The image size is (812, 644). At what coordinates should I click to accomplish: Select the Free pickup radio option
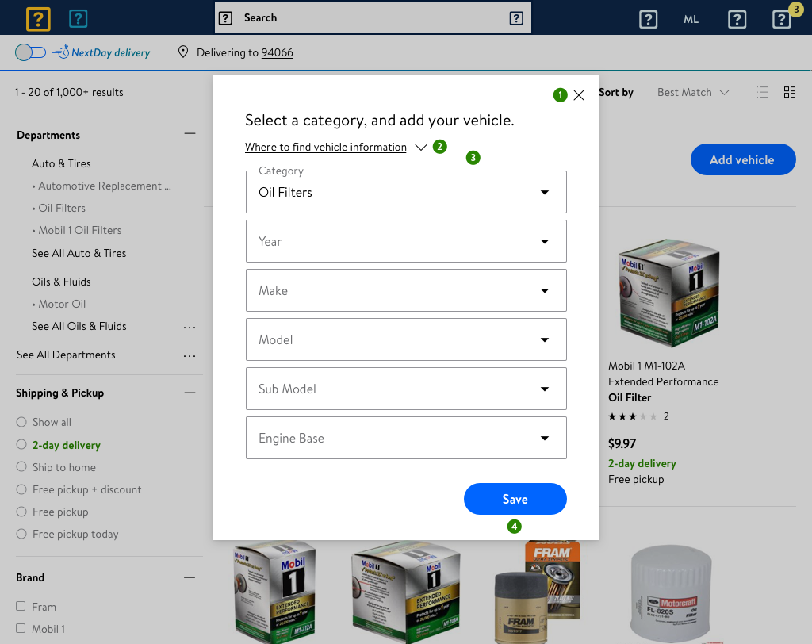tap(21, 512)
